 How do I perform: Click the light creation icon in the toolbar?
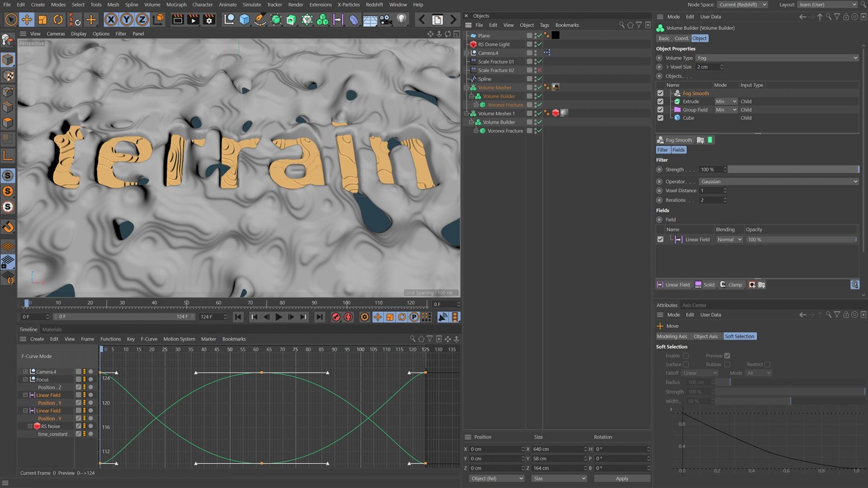click(x=402, y=20)
